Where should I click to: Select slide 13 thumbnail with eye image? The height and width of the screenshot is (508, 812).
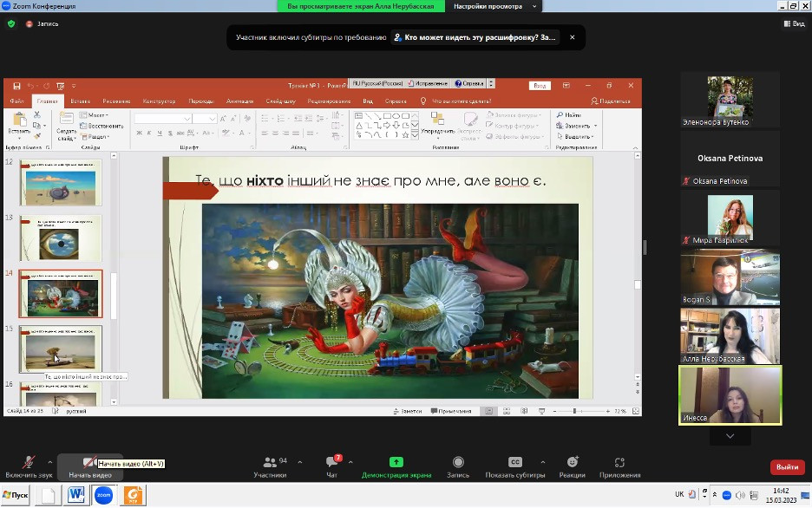[61, 238]
